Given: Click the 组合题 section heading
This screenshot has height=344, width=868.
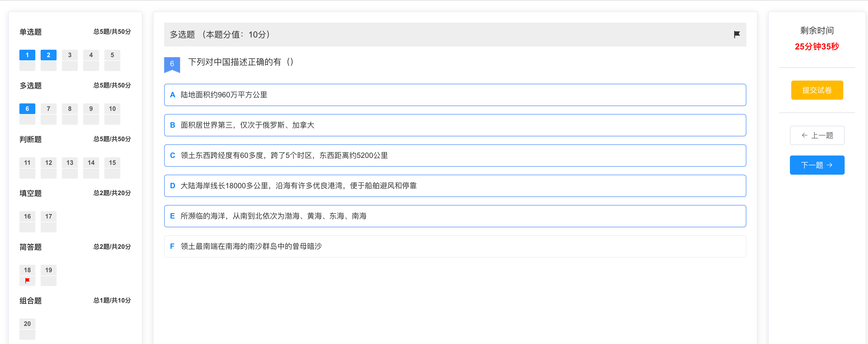Looking at the screenshot, I should (x=31, y=300).
